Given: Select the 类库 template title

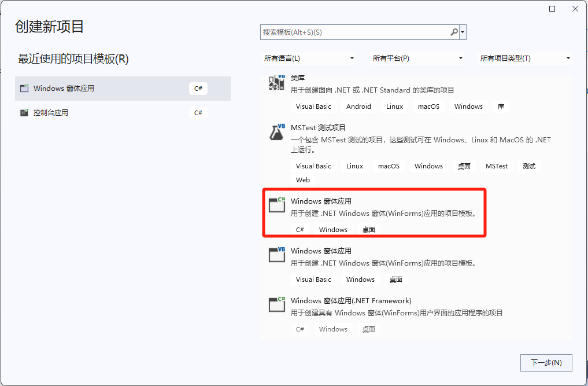Looking at the screenshot, I should click(298, 78).
